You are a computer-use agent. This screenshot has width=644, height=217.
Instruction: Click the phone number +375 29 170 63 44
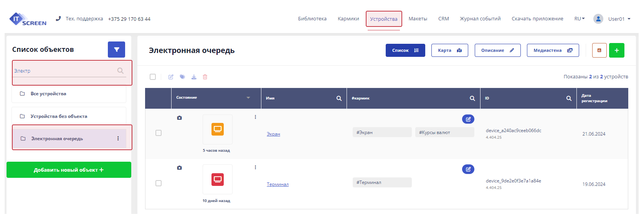[x=129, y=19]
